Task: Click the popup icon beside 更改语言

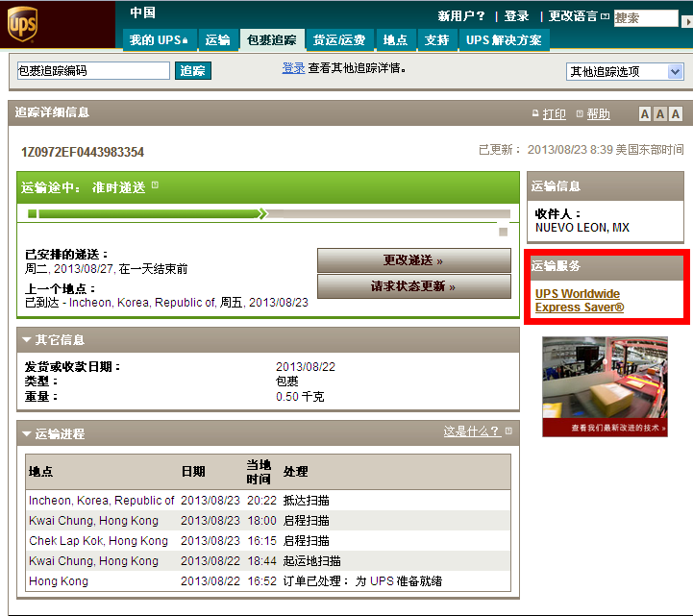Action: pos(605,16)
